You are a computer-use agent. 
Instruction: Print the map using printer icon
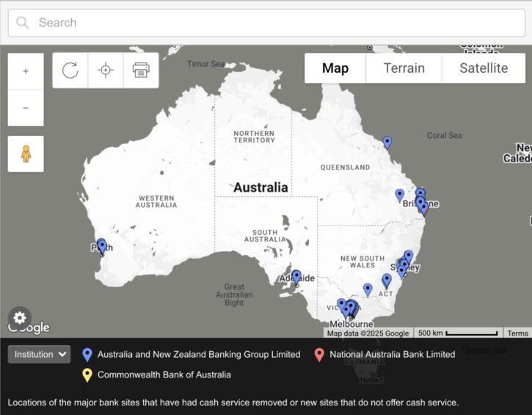coord(141,71)
